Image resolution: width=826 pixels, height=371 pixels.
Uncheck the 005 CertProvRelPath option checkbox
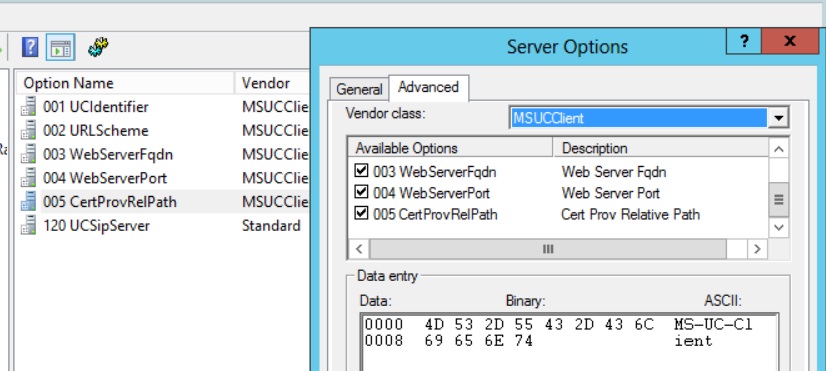(361, 213)
